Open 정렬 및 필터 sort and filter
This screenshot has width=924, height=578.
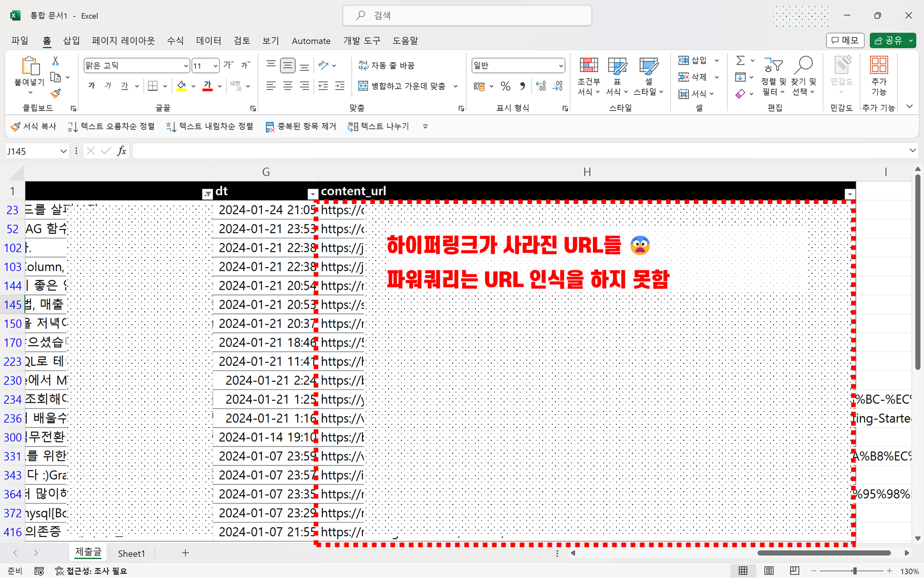[x=774, y=76]
